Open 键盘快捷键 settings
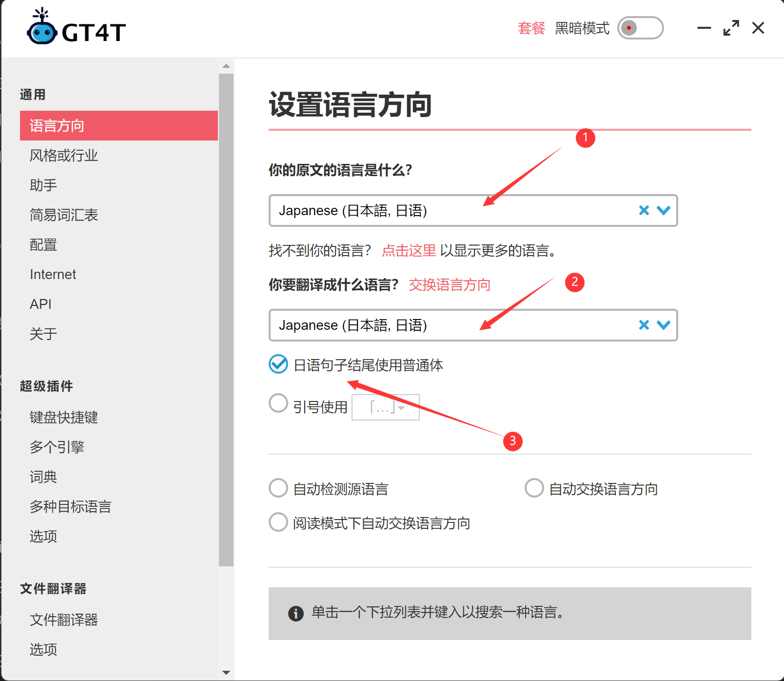Screen dimensions: 784x681 [63, 417]
